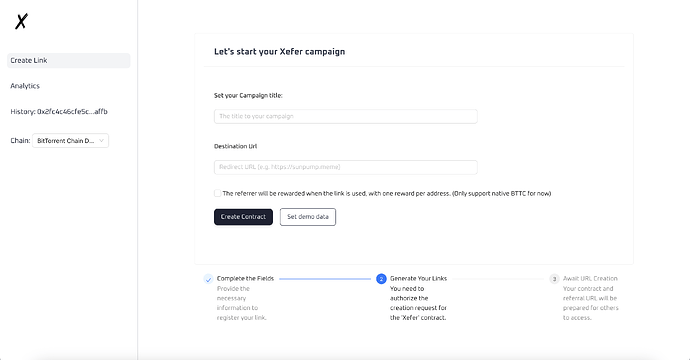
Task: Click the Create Contract button
Action: 243,217
